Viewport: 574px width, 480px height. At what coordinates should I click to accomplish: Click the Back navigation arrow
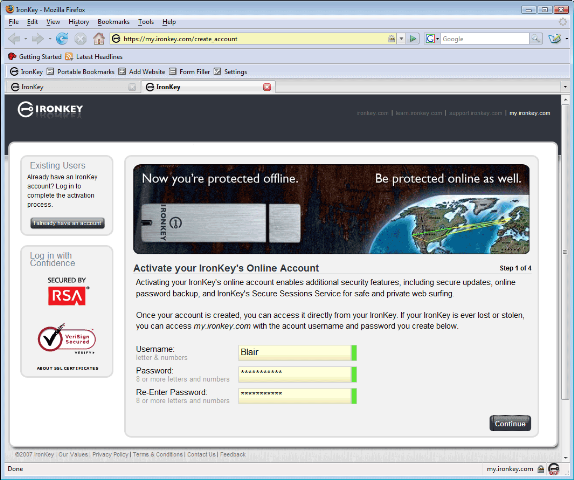click(x=14, y=38)
